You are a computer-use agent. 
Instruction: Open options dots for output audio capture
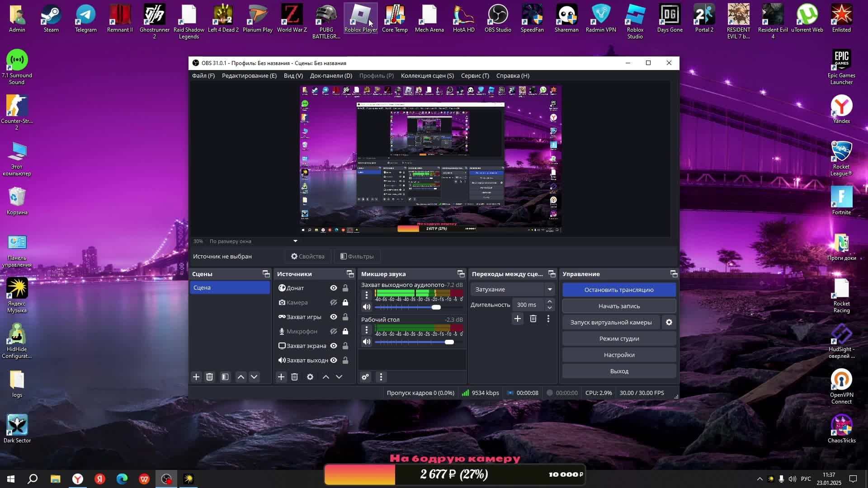tap(367, 295)
